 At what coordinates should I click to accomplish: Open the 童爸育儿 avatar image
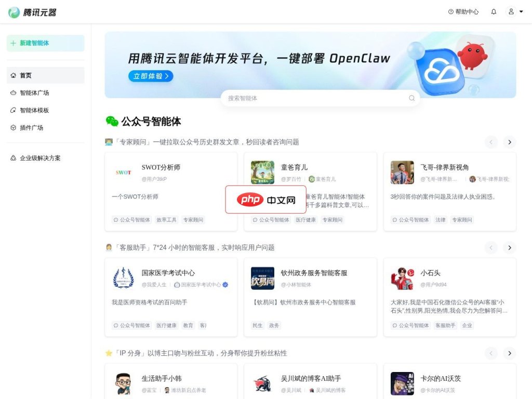pos(262,172)
